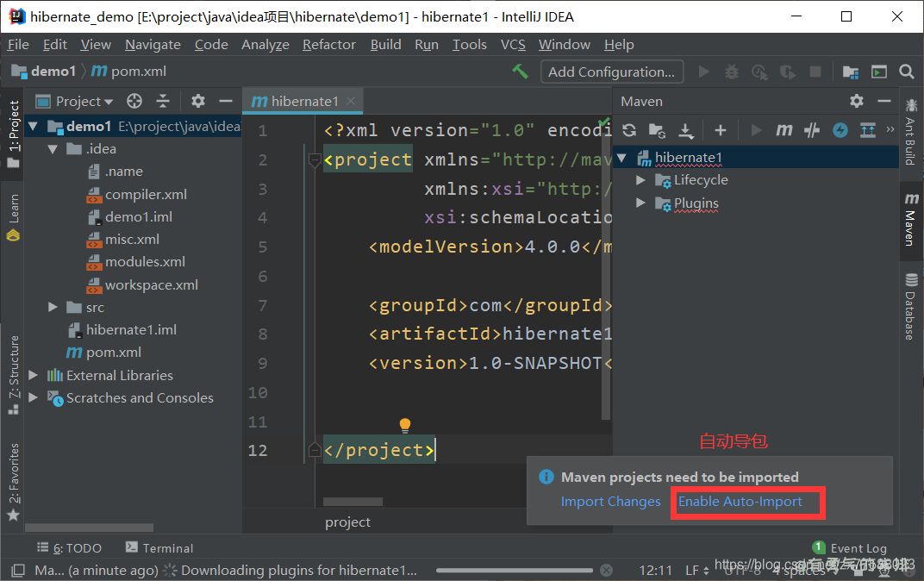The width and height of the screenshot is (924, 581).
Task: Toggle the Ant Build side panel
Action: click(910, 129)
